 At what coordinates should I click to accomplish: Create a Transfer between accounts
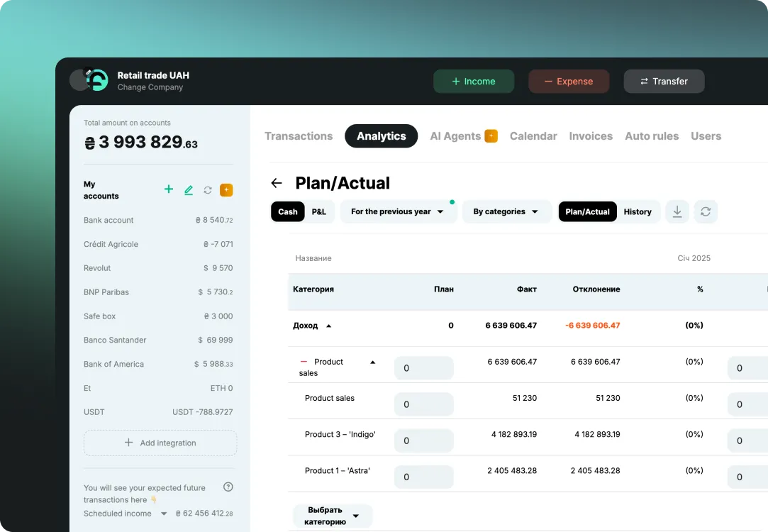pos(664,82)
